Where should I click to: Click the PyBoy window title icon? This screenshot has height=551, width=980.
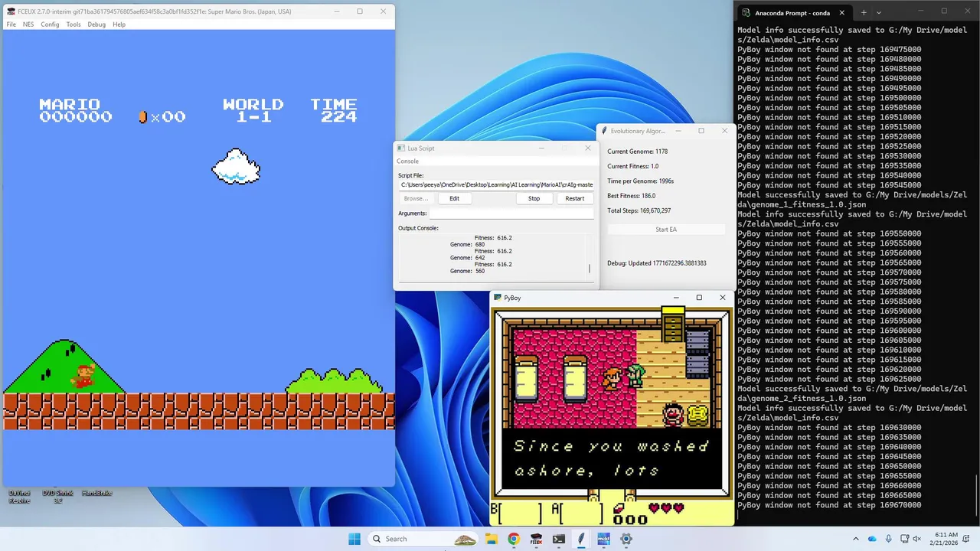(498, 298)
